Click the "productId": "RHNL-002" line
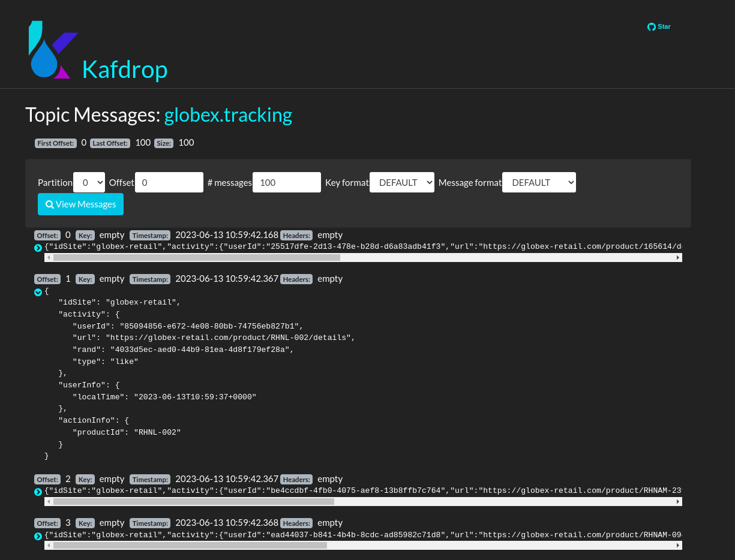This screenshot has height=560, width=735. tap(127, 432)
